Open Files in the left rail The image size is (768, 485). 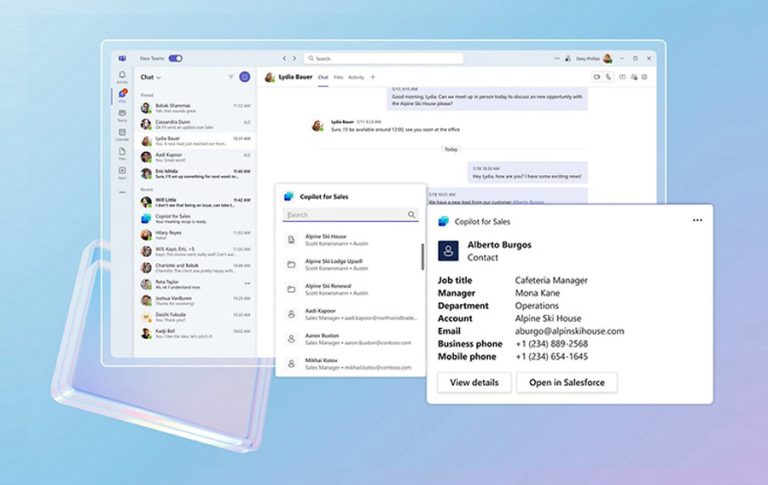point(122,153)
